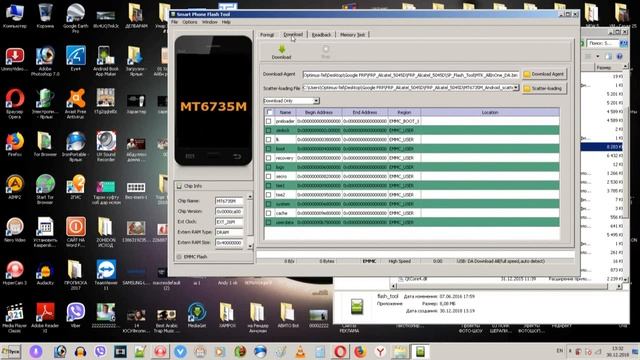Click the Begin Address column header
Screen dimensions: 640x360
319,112
